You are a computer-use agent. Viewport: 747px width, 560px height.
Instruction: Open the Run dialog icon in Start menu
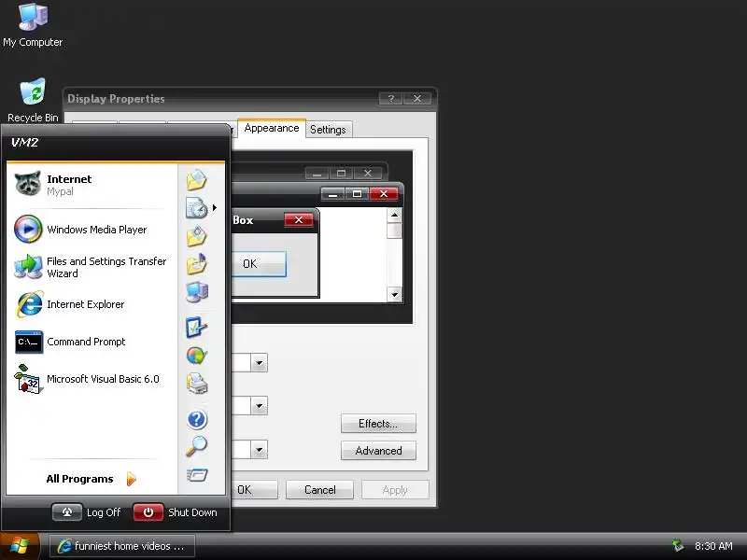pos(196,475)
